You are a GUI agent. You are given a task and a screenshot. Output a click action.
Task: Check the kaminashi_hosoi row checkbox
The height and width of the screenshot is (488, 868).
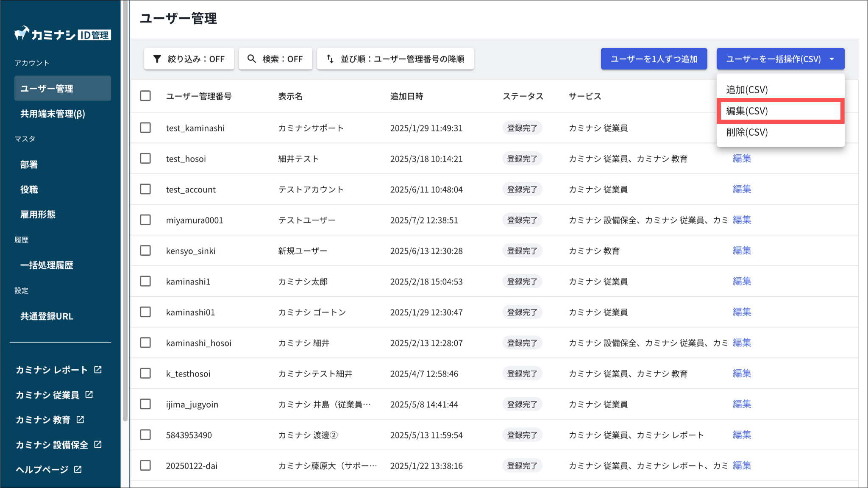click(145, 343)
